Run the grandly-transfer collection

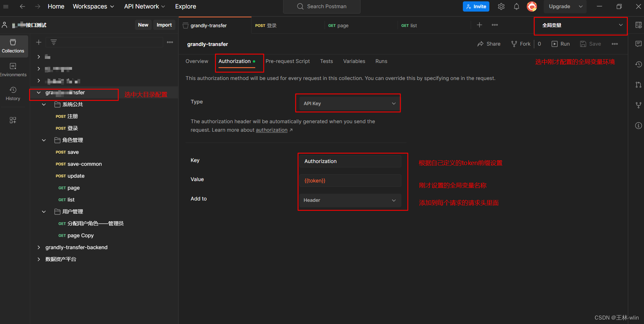pos(561,44)
